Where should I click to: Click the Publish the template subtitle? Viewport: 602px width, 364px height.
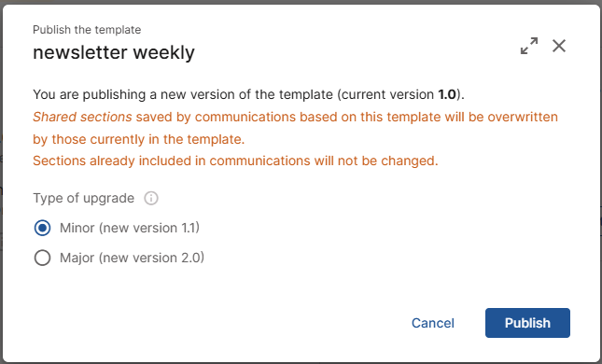point(87,30)
